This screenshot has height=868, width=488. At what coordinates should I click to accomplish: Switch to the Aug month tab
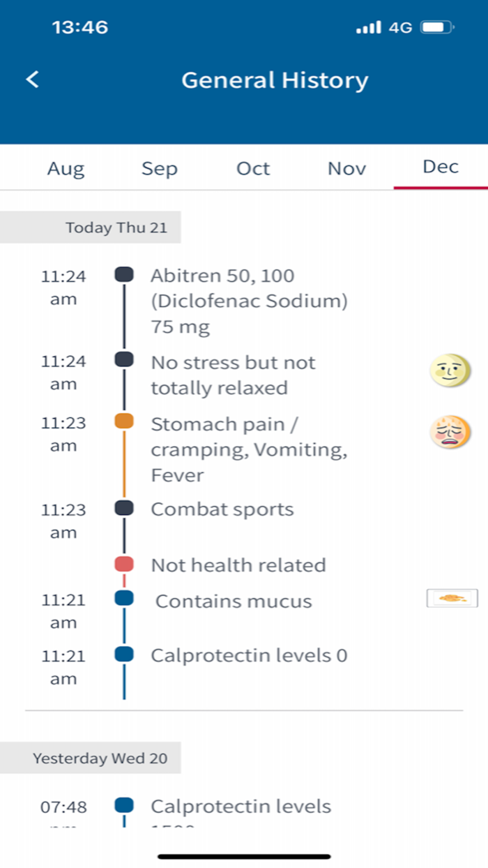[66, 168]
